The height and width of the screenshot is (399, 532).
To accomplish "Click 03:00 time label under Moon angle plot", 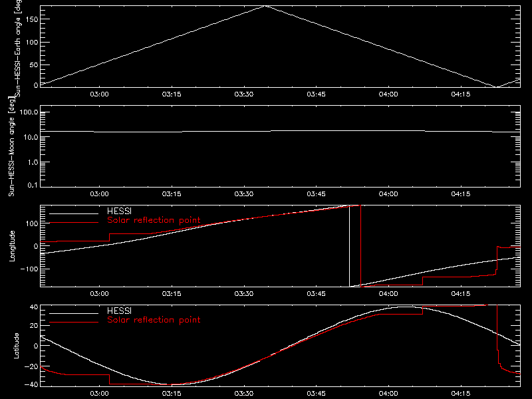I will click(x=99, y=194).
